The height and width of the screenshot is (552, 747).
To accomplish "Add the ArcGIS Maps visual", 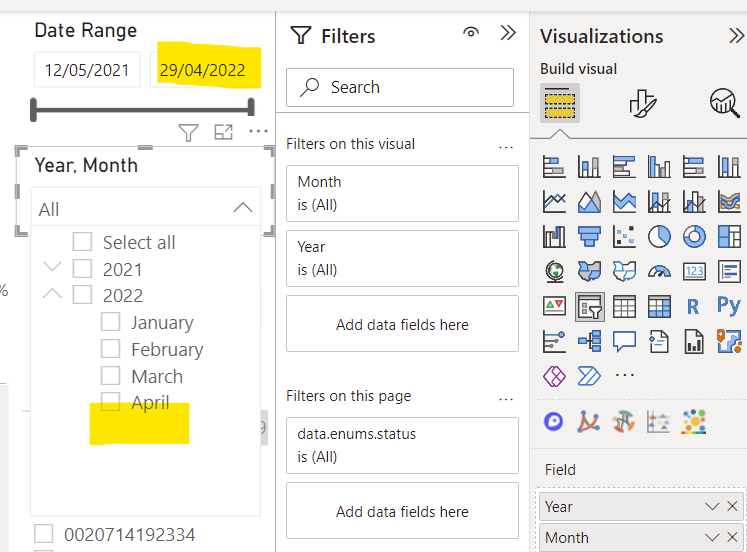I will tap(729, 341).
